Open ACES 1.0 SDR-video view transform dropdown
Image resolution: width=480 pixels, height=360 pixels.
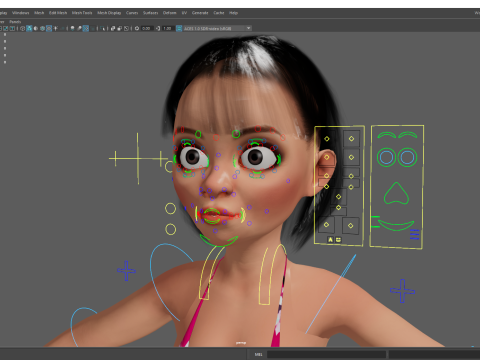click(217, 28)
